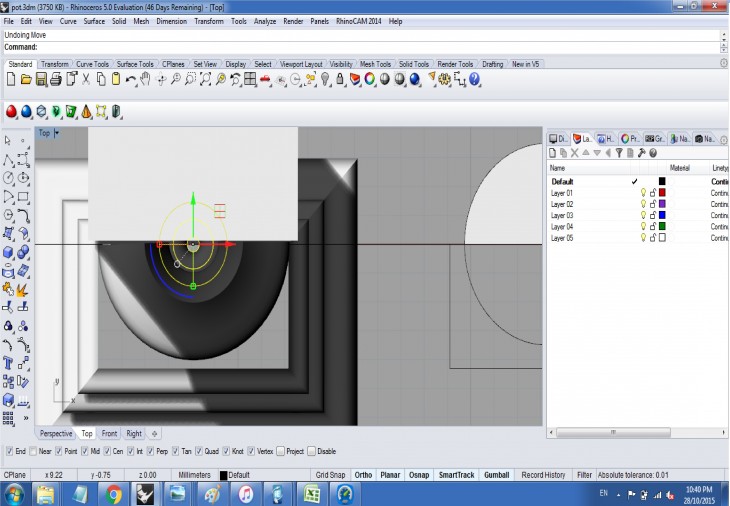This screenshot has height=506, width=730.
Task: Open the Analyze menu
Action: coord(265,21)
